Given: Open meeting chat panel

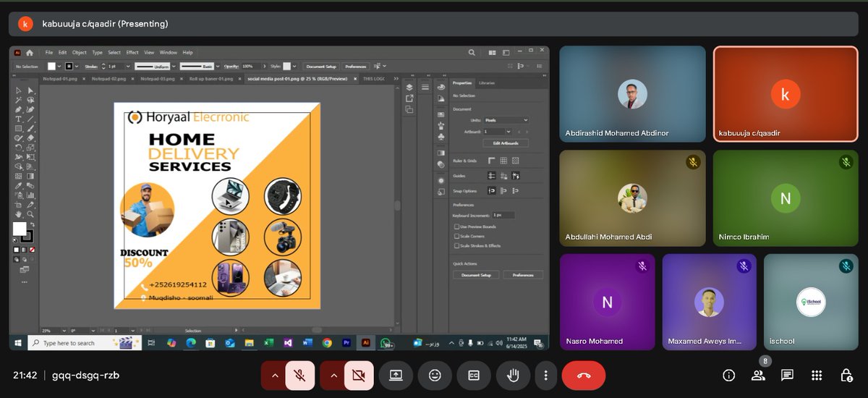Looking at the screenshot, I should point(787,375).
